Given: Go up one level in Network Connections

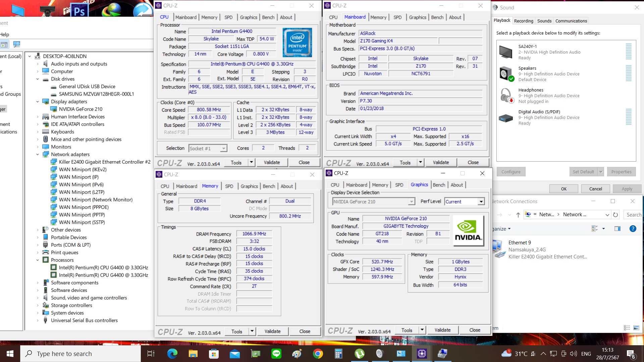Looking at the screenshot, I should click(518, 215).
